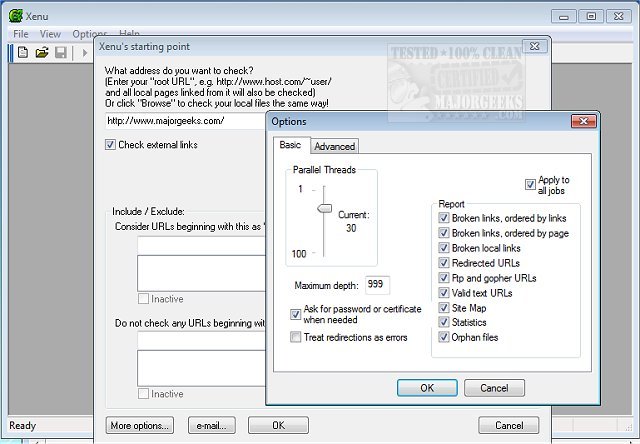This screenshot has width=640, height=444.
Task: Uncheck Statistics report option
Action: (444, 322)
